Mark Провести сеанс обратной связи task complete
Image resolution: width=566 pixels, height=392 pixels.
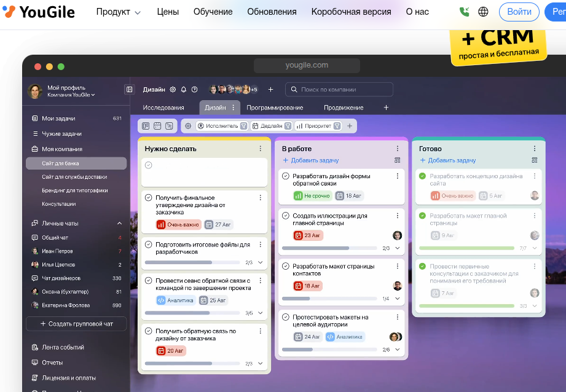tap(148, 281)
